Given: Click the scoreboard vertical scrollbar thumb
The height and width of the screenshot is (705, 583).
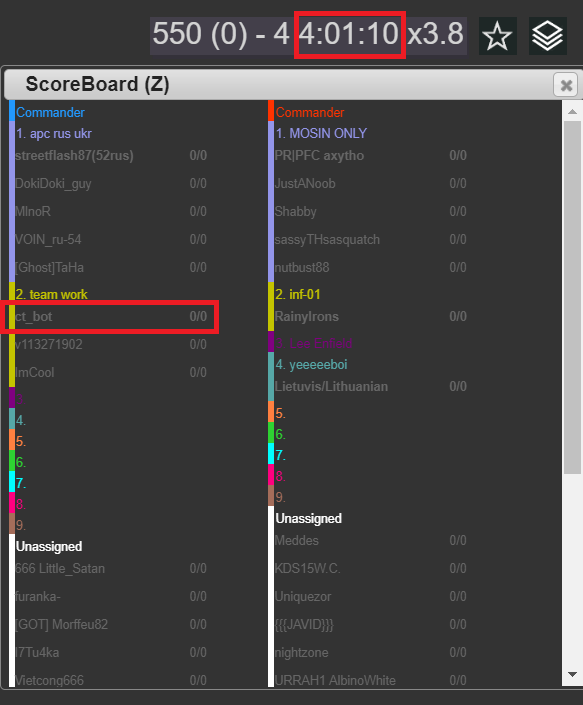Looking at the screenshot, I should (x=572, y=297).
